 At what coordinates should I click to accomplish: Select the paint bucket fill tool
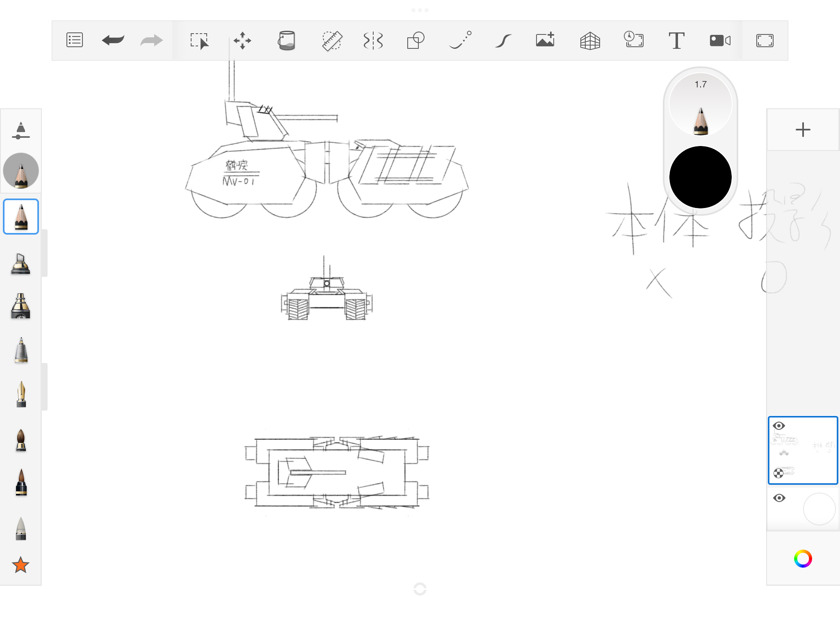click(287, 41)
